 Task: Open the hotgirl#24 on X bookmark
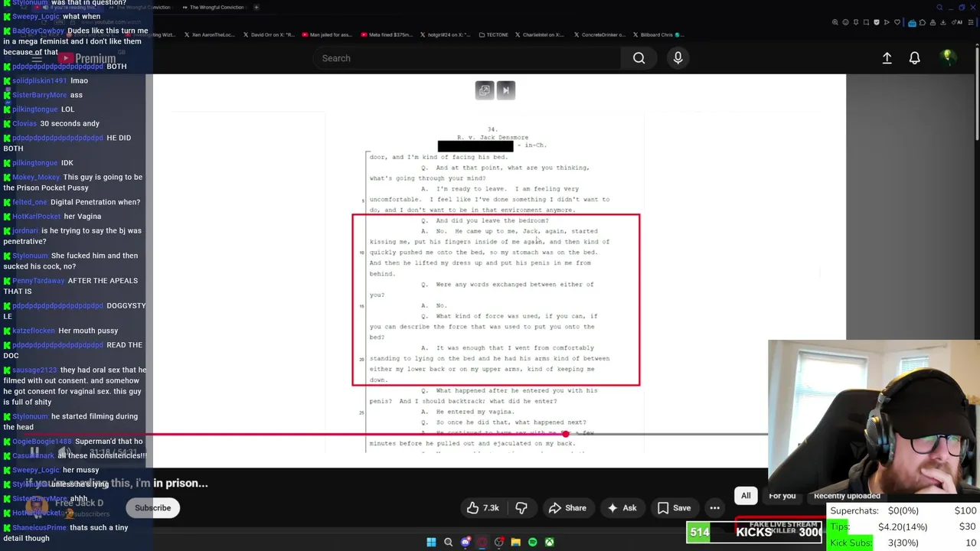click(x=447, y=34)
